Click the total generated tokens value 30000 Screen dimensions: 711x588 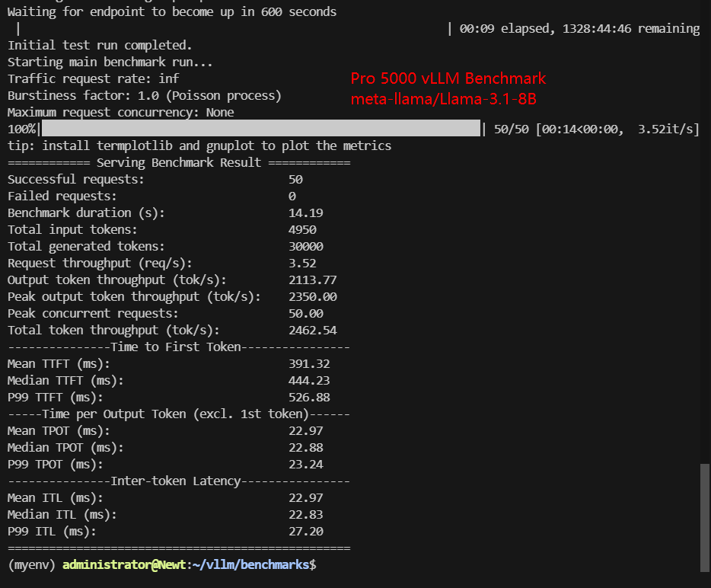(x=305, y=247)
